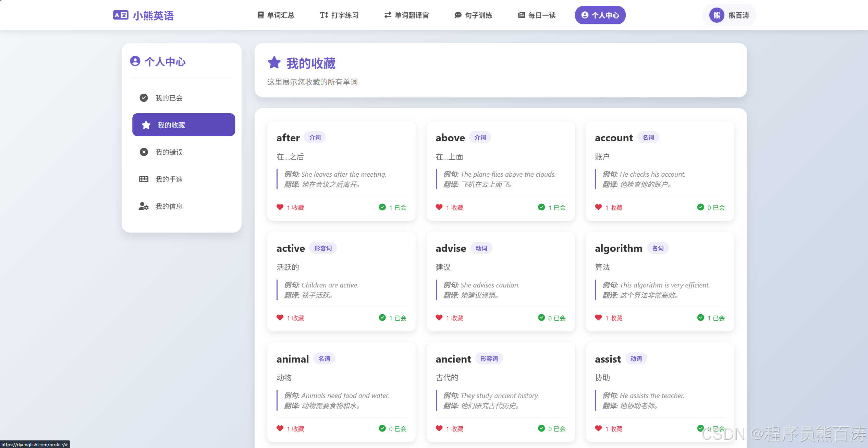Switch to 句子训练 sentence training
The width and height of the screenshot is (868, 448).
coord(473,15)
